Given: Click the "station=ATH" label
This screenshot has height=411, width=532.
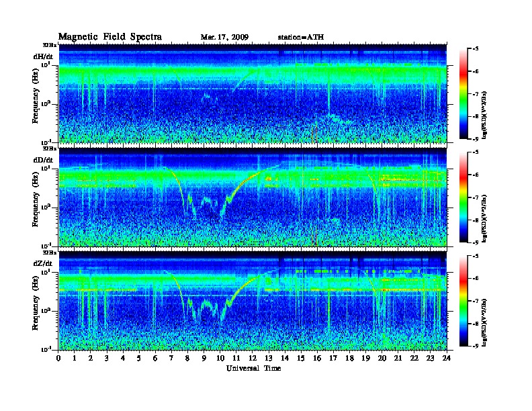Looking at the screenshot, I should point(301,38).
